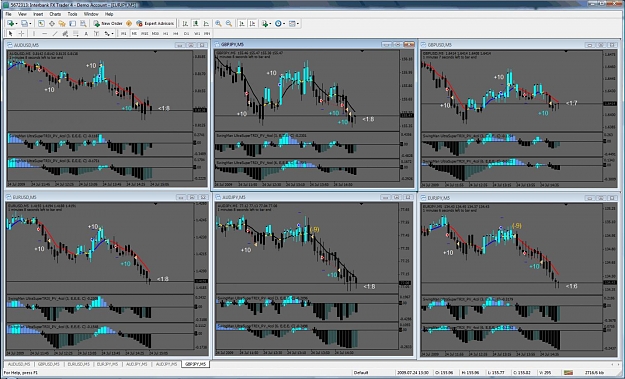Switch to Line Chart mode
Image resolution: width=625 pixels, height=379 pixels.
(x=206, y=24)
